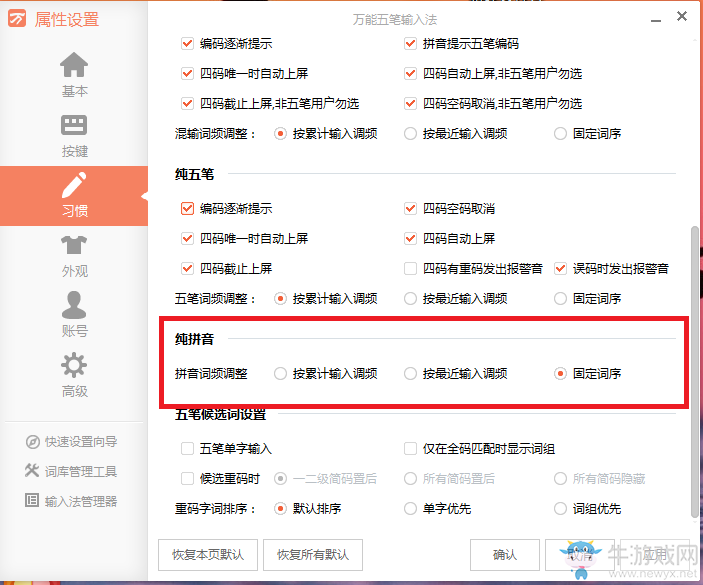
Task: Enable the 候选重码时 checkbox
Action: click(187, 479)
